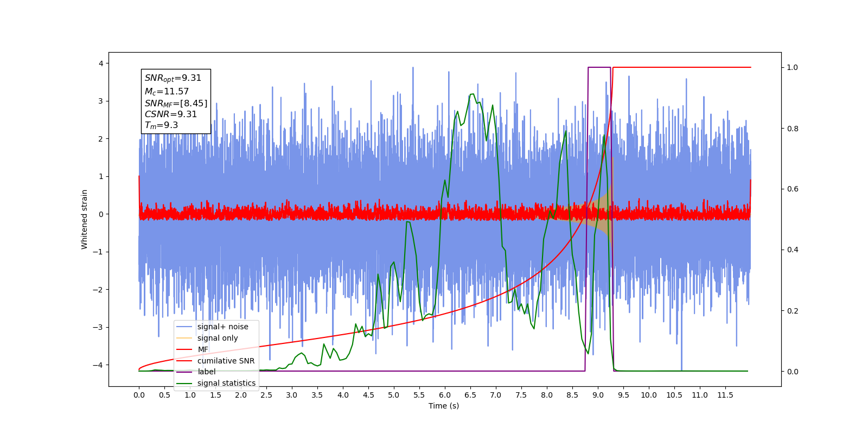Click the 0.6 tick on the right axis
Image resolution: width=868 pixels, height=434 pixels.
(x=793, y=189)
